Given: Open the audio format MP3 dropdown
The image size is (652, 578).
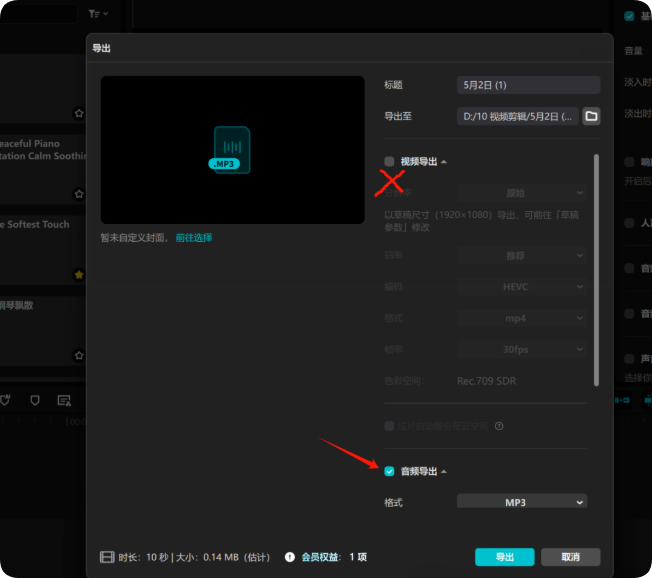Looking at the screenshot, I should [522, 501].
